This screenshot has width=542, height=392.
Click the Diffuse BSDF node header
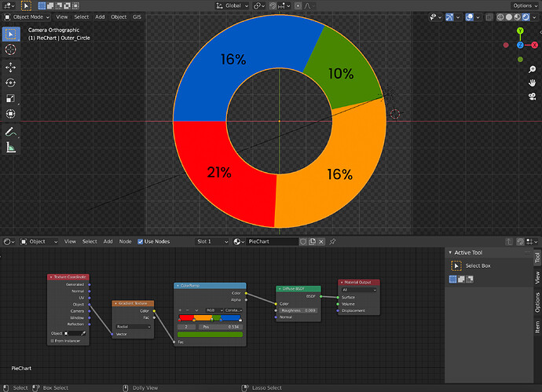298,288
